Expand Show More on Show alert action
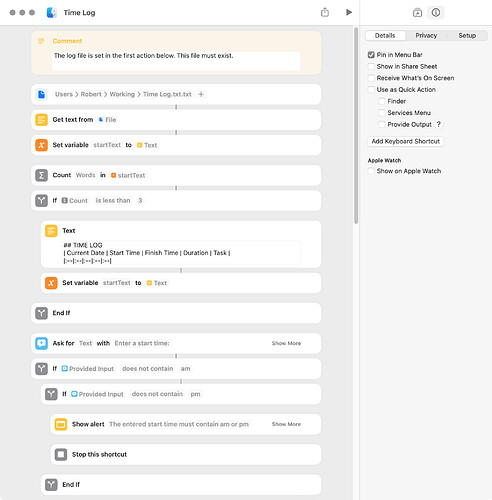The height and width of the screenshot is (500, 492). tap(286, 424)
